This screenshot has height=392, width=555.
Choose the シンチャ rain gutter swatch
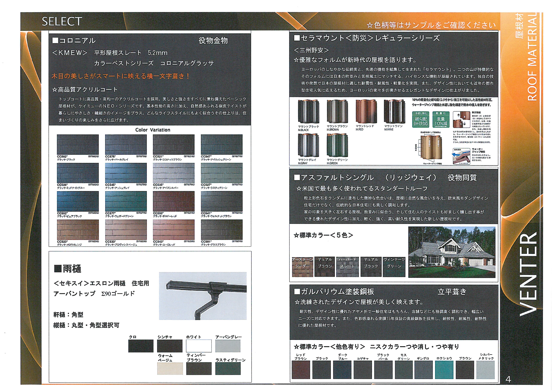170,346
